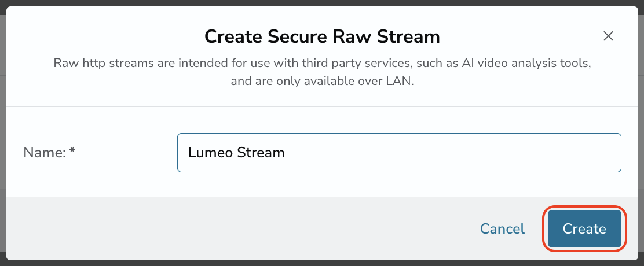Confirm stream creation with the blue Create button

pos(584,229)
